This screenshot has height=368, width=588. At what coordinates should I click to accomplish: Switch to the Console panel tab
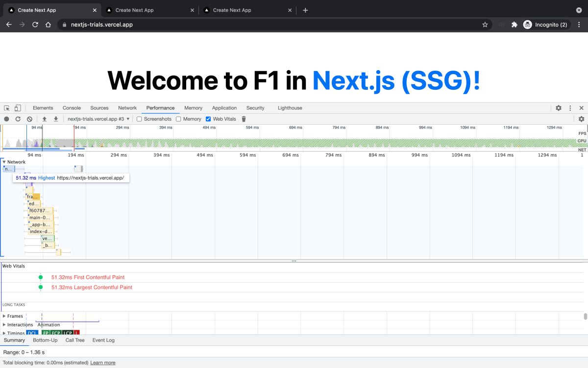(x=72, y=108)
